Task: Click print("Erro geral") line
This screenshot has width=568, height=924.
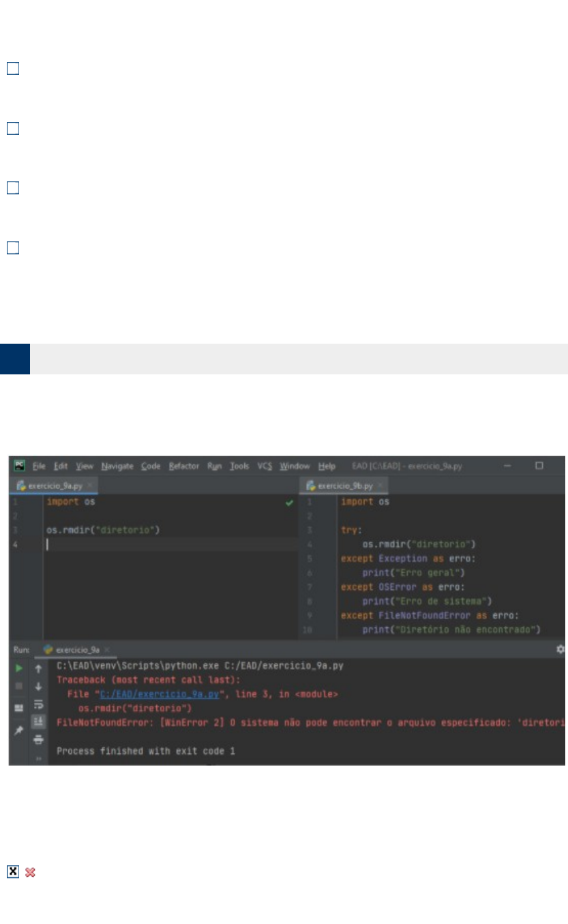Action: pyautogui.click(x=413, y=573)
